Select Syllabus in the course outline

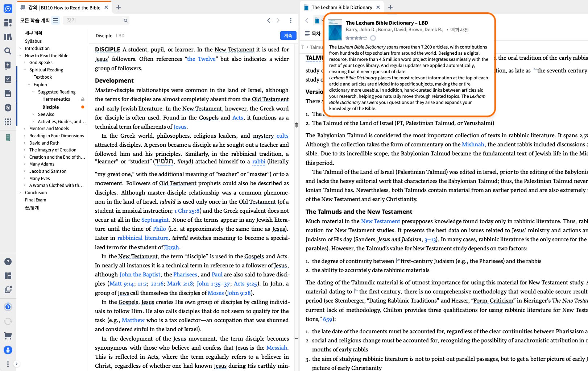(33, 41)
